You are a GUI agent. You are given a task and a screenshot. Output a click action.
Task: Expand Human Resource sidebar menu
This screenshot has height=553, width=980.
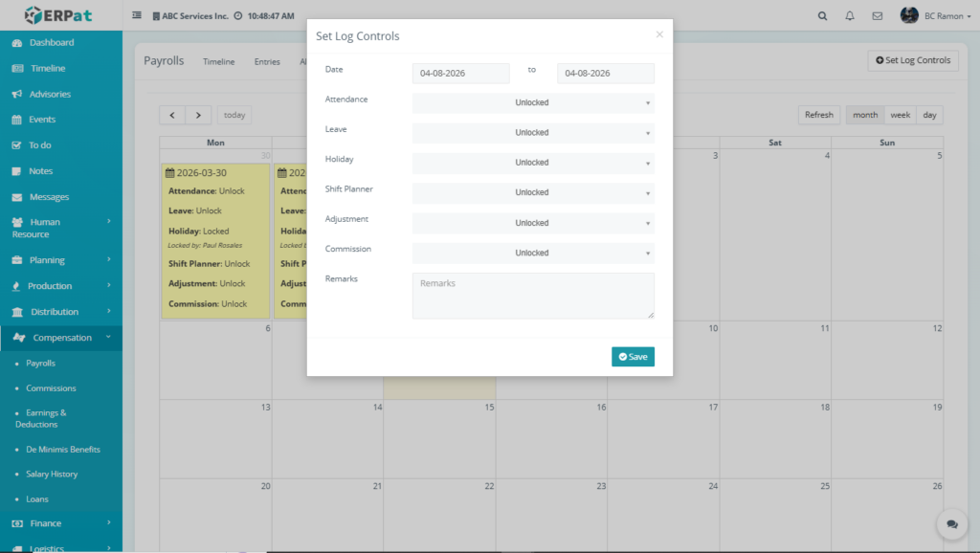click(61, 228)
